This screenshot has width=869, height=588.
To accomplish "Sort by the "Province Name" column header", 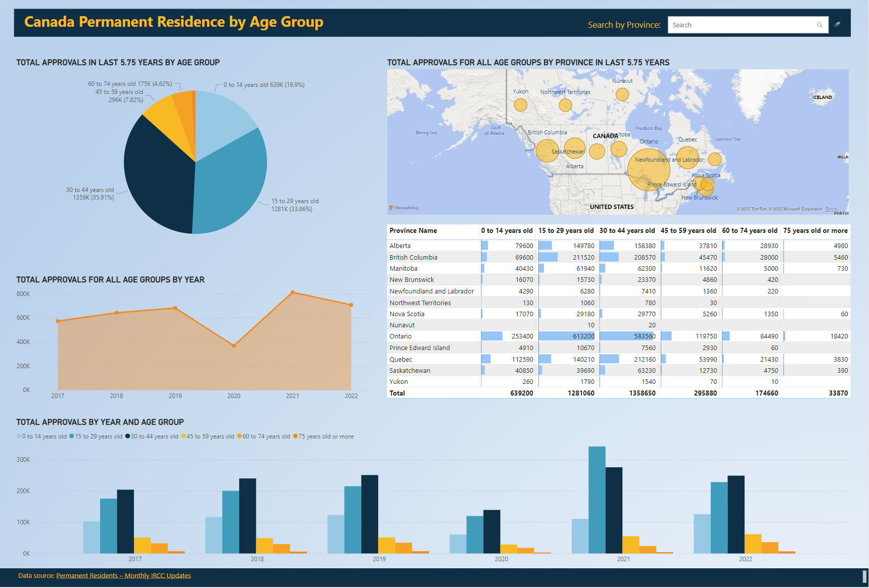I will tap(413, 231).
